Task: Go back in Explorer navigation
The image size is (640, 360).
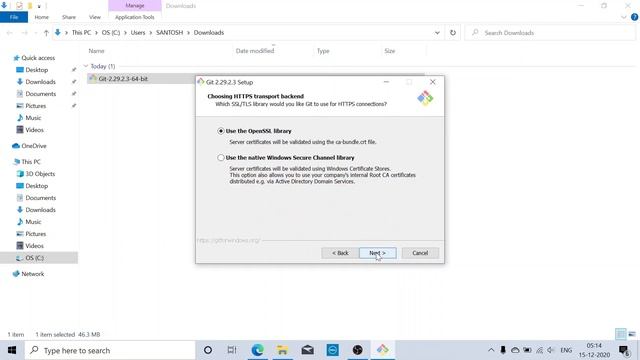Action: click(10, 33)
